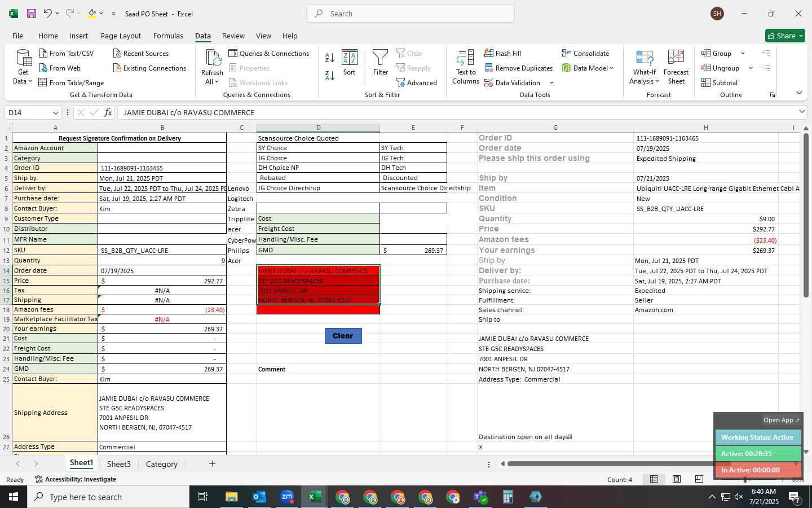
Task: Click Ungroup button
Action: (x=720, y=68)
